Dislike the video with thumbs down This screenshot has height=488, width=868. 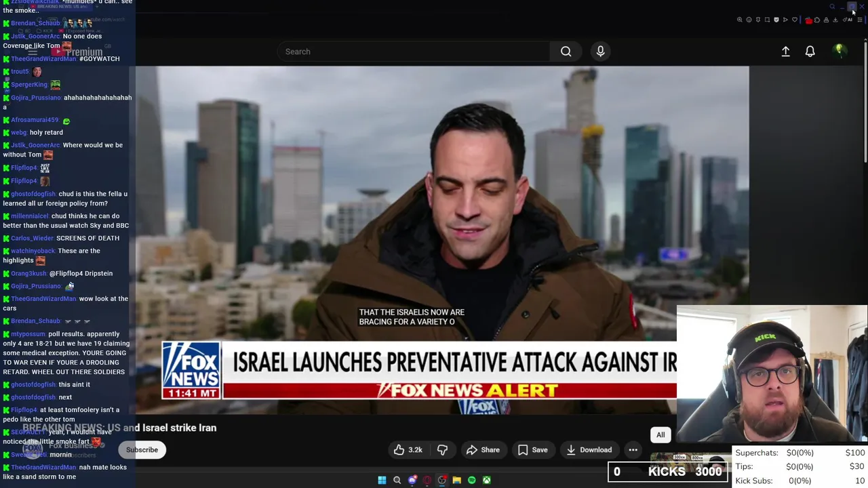coord(442,449)
